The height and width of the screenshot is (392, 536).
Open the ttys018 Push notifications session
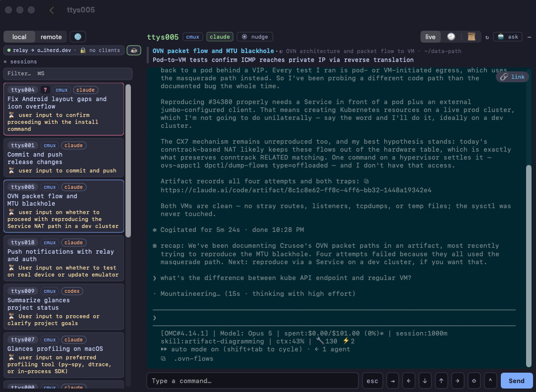(x=63, y=258)
